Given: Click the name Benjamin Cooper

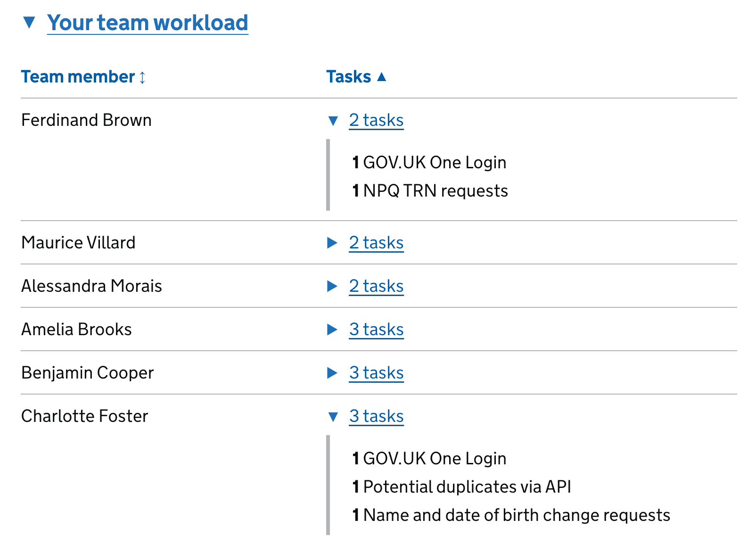Looking at the screenshot, I should pos(87,373).
